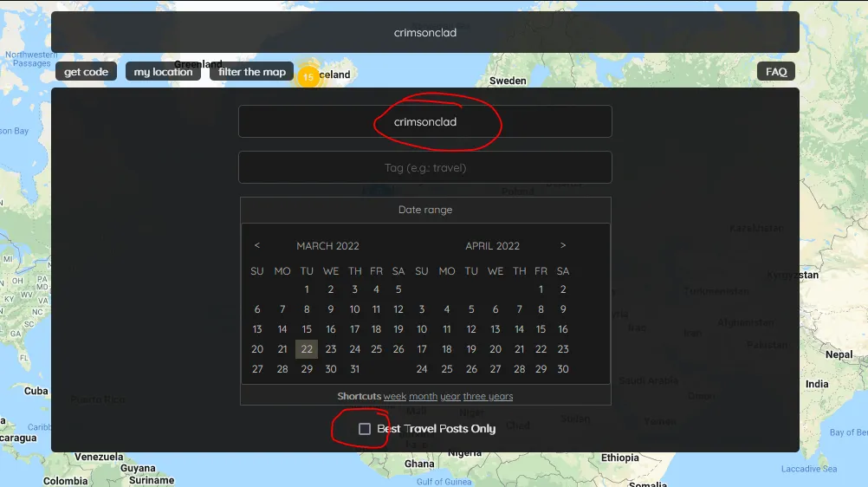Click the yellow 15 cluster marker
868x487 pixels.
pyautogui.click(x=308, y=77)
